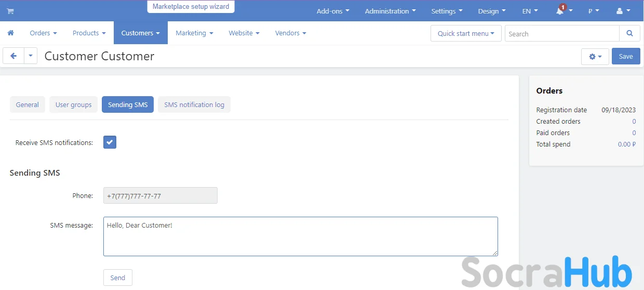Open the ruble currency selector
644x290 pixels.
point(593,11)
